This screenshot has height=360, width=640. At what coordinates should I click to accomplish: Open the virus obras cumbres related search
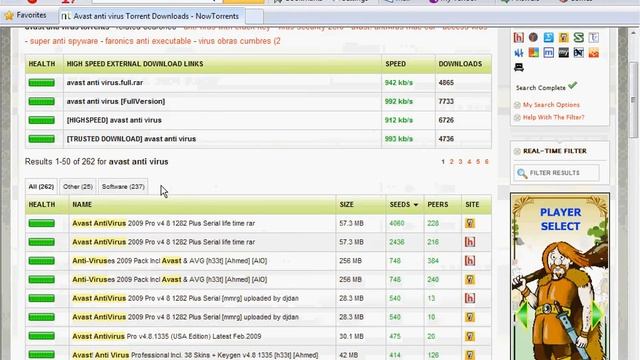[x=239, y=41]
